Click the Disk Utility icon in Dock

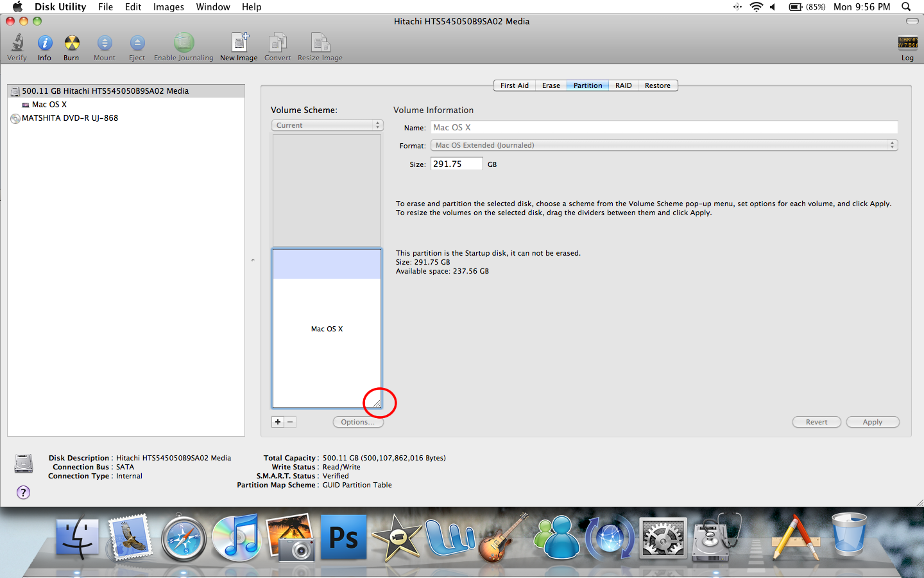coord(717,538)
